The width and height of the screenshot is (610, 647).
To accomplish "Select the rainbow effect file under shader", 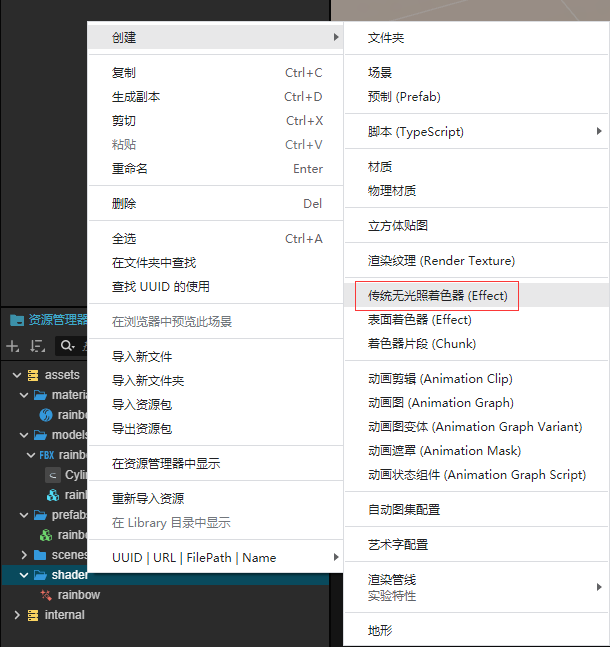I will click(165, 595).
